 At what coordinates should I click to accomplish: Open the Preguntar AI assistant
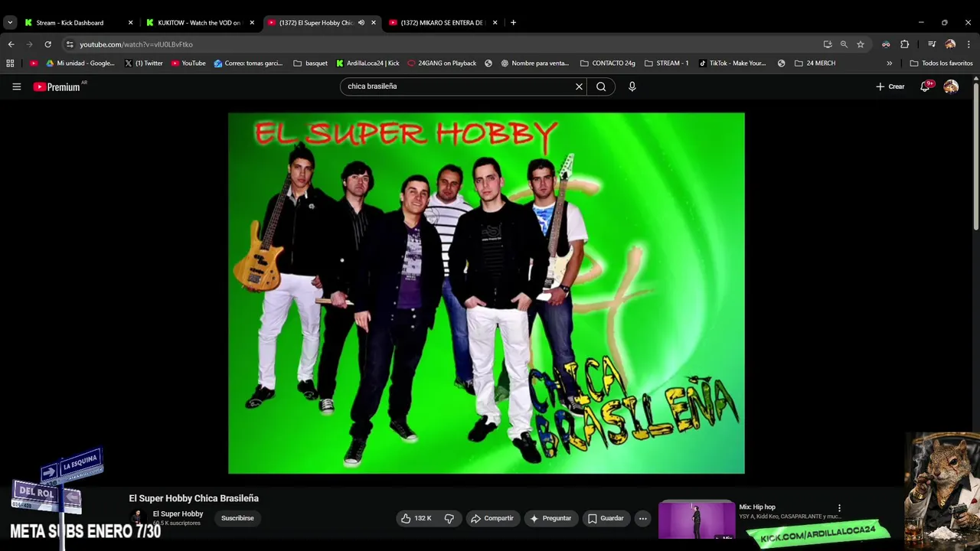[x=550, y=518]
